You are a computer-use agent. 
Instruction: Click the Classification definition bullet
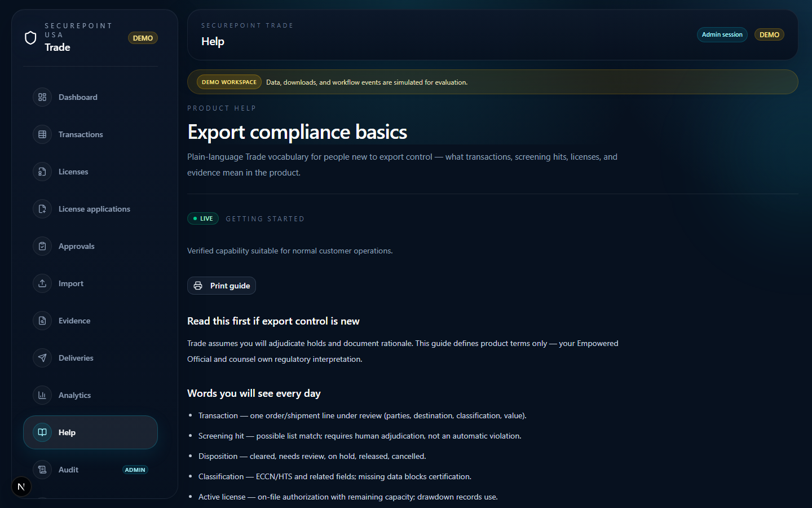pyautogui.click(x=334, y=476)
